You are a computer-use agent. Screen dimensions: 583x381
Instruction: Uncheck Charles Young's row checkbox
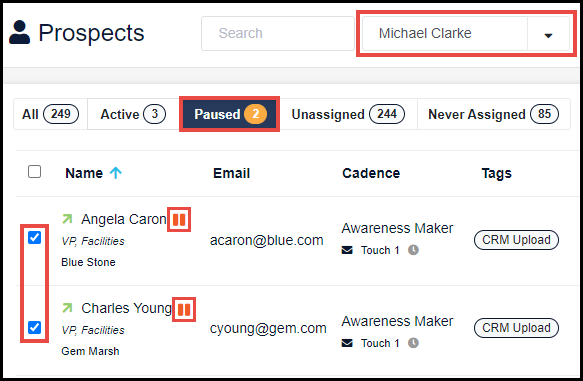(35, 327)
